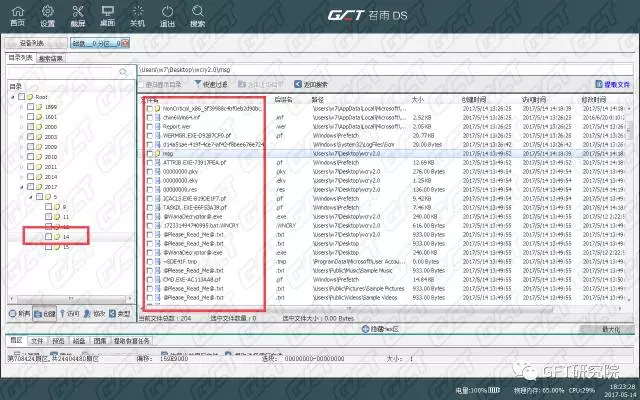Expand the 2014 folder in tree
The image size is (640, 400).
(x=22, y=176)
